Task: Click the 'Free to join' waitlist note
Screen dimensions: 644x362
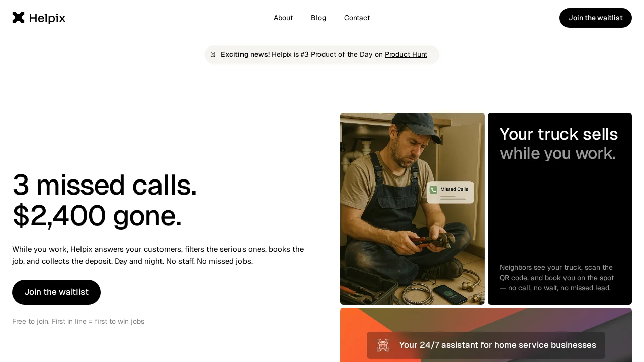Action: click(x=78, y=321)
